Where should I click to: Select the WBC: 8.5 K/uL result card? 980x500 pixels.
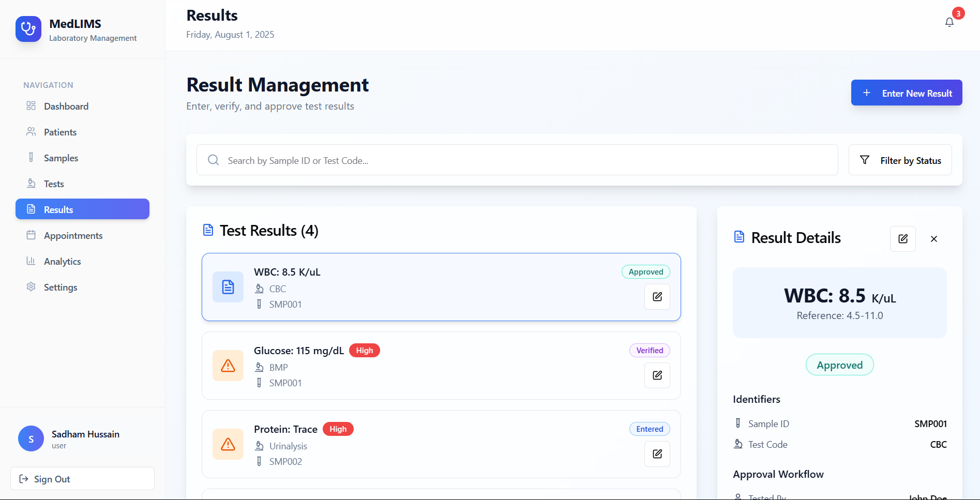[x=441, y=287]
